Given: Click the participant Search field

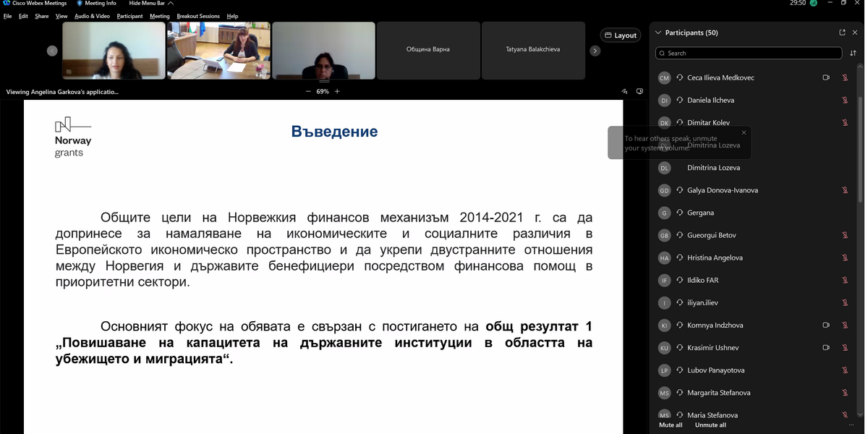Looking at the screenshot, I should pos(749,53).
